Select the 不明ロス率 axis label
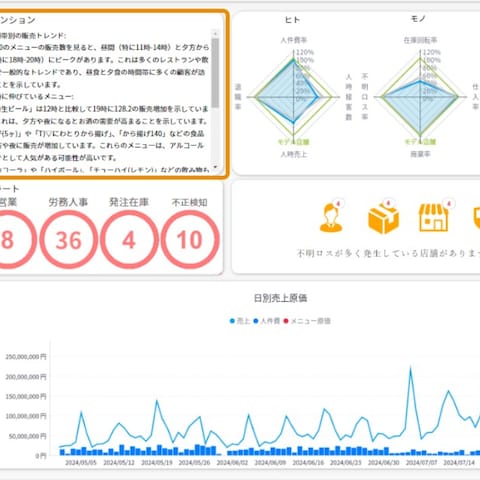Screen dimensions: 480x480 click(365, 97)
